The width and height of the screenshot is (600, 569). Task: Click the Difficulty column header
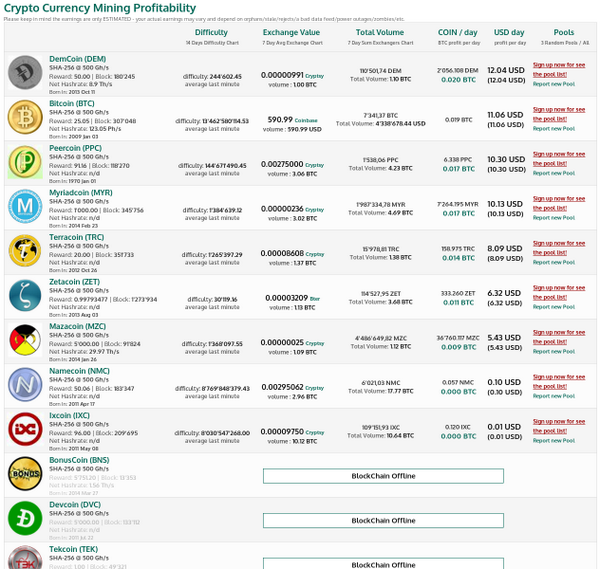tap(211, 33)
